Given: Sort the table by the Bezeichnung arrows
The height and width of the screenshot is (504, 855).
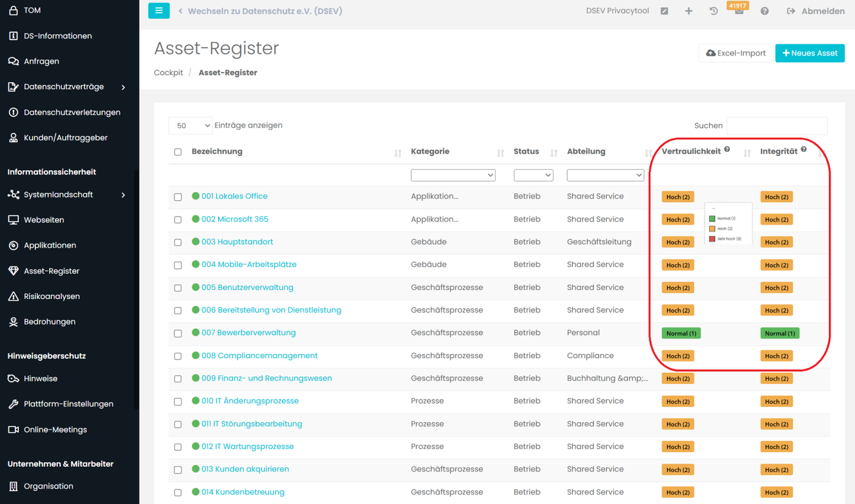Looking at the screenshot, I should point(398,153).
